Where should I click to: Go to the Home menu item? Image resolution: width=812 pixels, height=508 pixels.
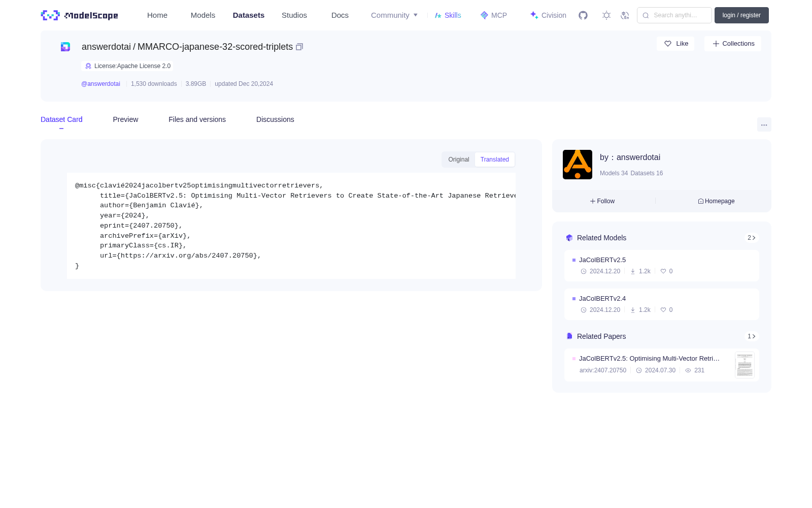pos(157,15)
